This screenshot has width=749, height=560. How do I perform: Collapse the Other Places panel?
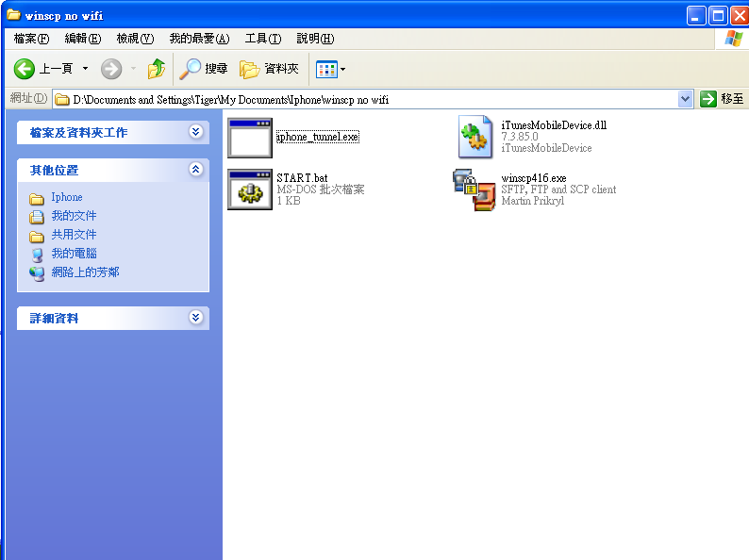pyautogui.click(x=195, y=170)
